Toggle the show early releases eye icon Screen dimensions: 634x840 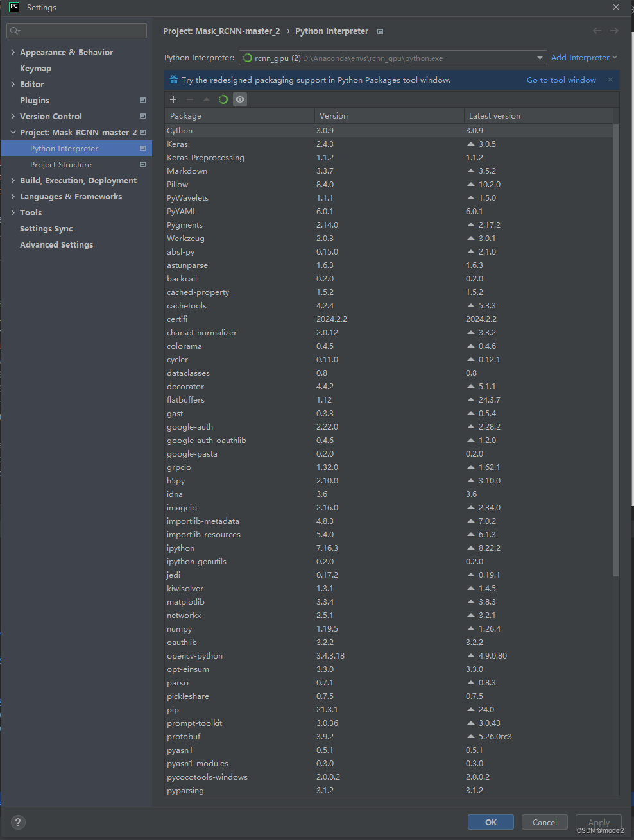240,99
